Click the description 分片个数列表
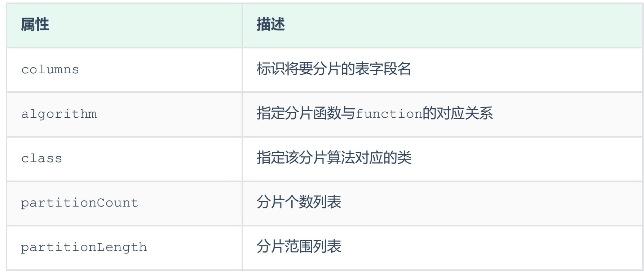644x273 pixels. (x=299, y=202)
